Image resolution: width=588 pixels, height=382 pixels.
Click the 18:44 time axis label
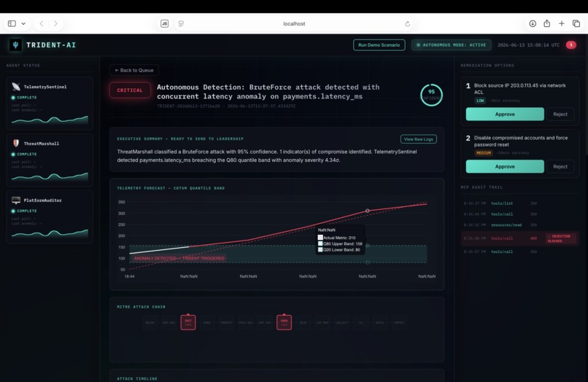[129, 276]
